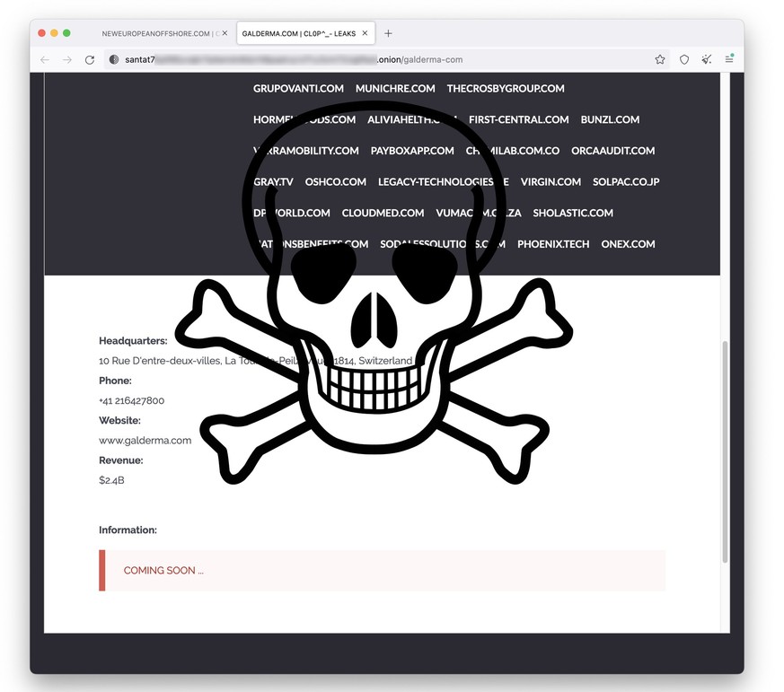Click the New Identity broom icon
The image size is (784, 692).
tap(707, 59)
